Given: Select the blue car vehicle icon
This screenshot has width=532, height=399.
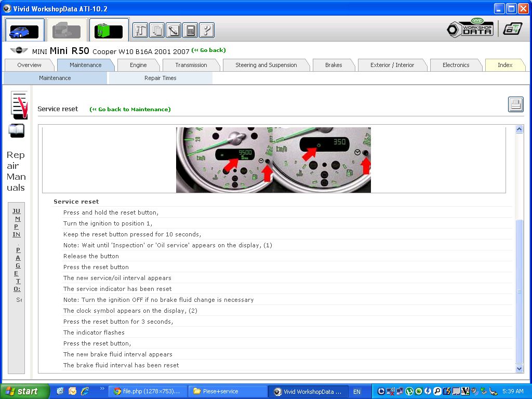Looking at the screenshot, I should click(25, 30).
